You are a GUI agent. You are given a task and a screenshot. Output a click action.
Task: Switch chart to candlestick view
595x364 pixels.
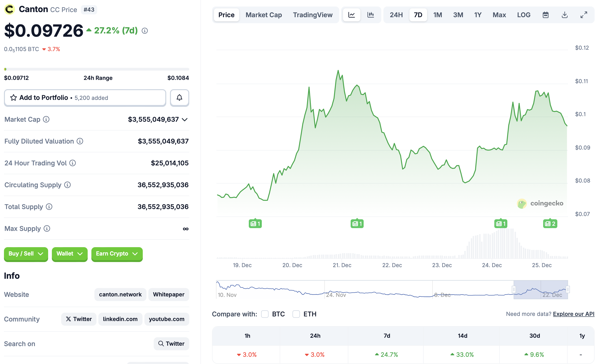(x=371, y=15)
